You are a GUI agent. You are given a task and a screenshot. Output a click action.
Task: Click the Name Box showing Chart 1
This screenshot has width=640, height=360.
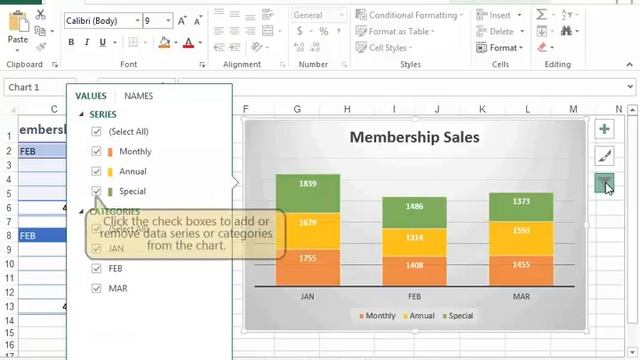coord(40,87)
